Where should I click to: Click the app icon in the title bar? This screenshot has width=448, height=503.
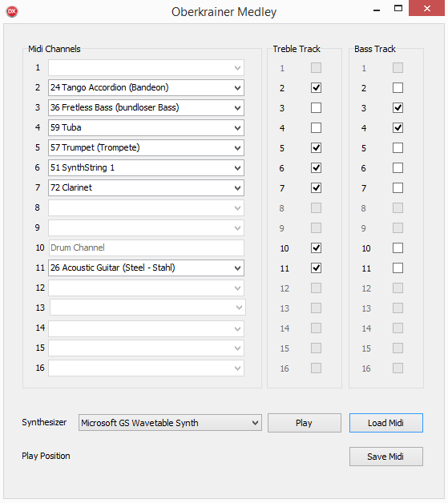click(12, 11)
